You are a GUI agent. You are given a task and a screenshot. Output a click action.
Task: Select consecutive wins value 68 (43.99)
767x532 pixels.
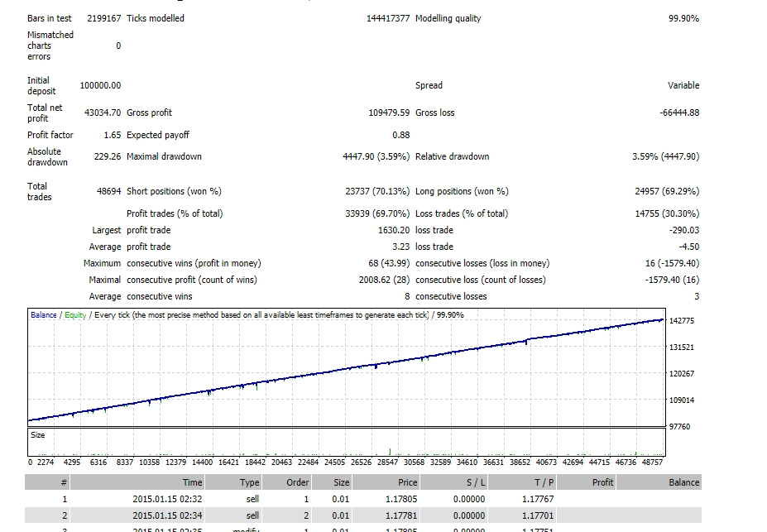click(x=389, y=264)
